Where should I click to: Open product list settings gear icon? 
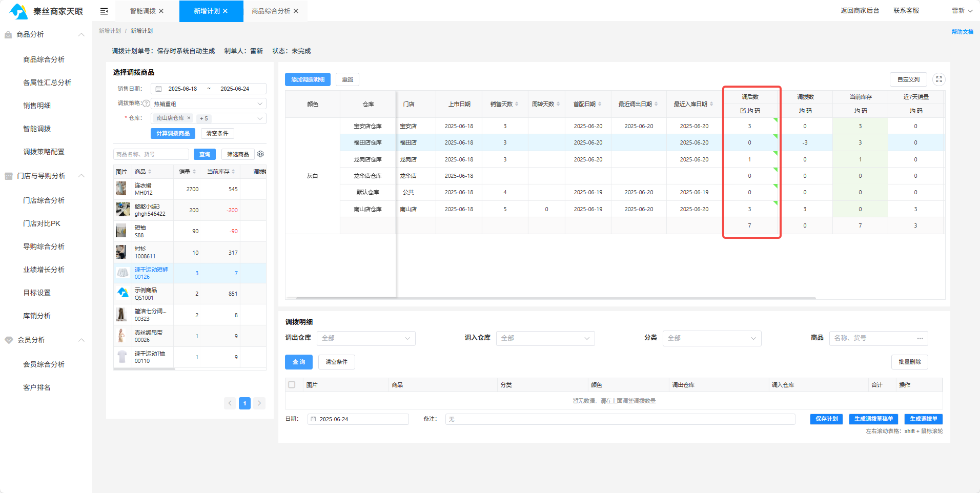(x=260, y=154)
